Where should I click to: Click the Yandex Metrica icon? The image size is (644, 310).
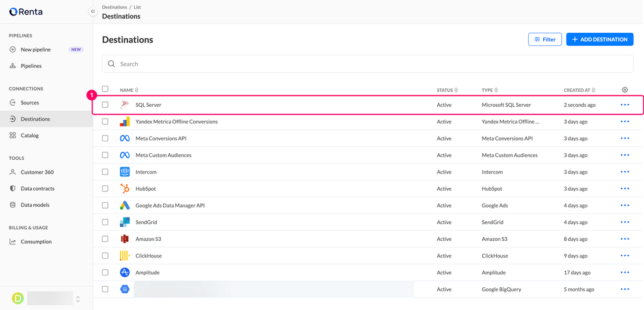click(x=125, y=122)
